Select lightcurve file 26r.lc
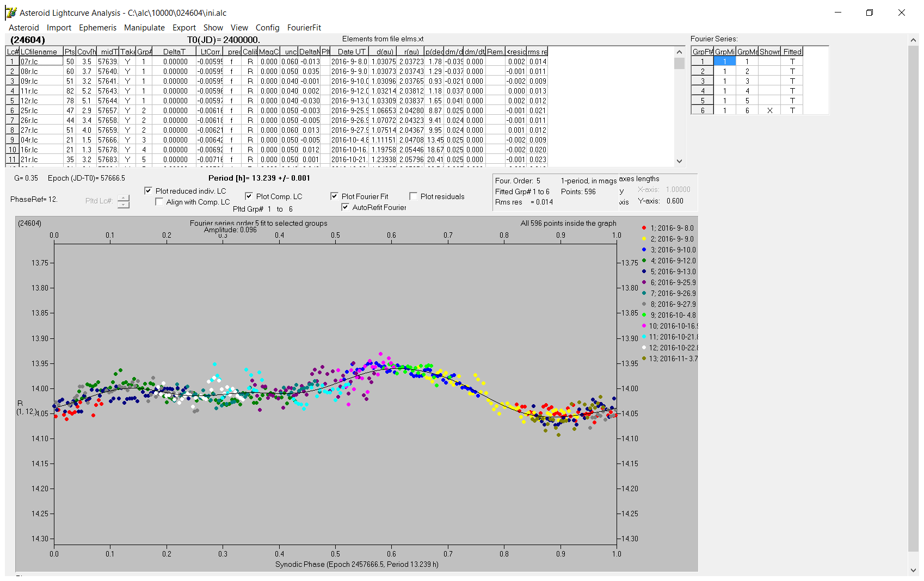Image resolution: width=924 pixels, height=581 pixels. [x=41, y=120]
